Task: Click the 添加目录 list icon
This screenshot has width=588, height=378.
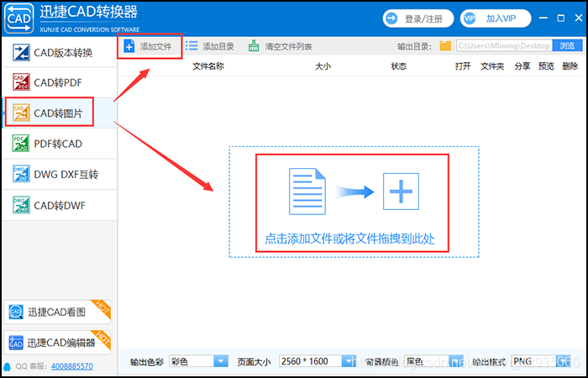Action: tap(192, 45)
